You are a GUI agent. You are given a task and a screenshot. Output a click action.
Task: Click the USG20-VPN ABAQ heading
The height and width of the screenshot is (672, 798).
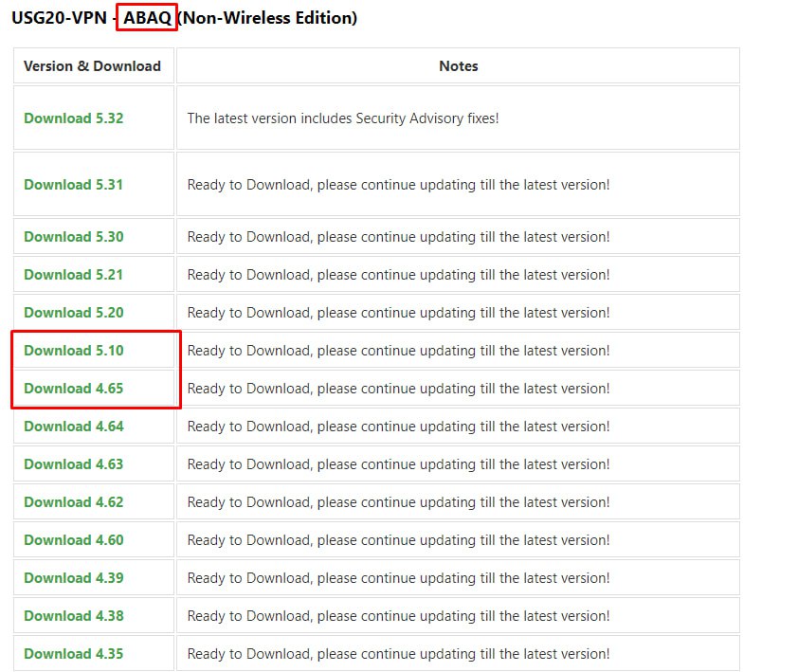184,18
